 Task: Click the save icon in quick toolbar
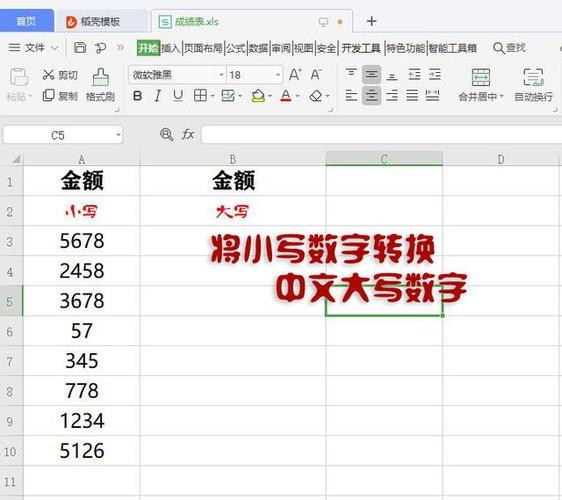pyautogui.click(x=80, y=48)
